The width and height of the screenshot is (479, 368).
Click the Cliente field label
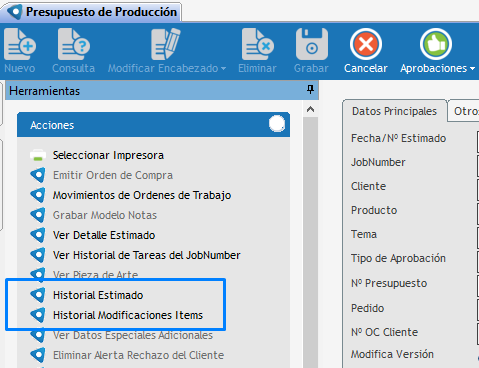pyautogui.click(x=368, y=186)
